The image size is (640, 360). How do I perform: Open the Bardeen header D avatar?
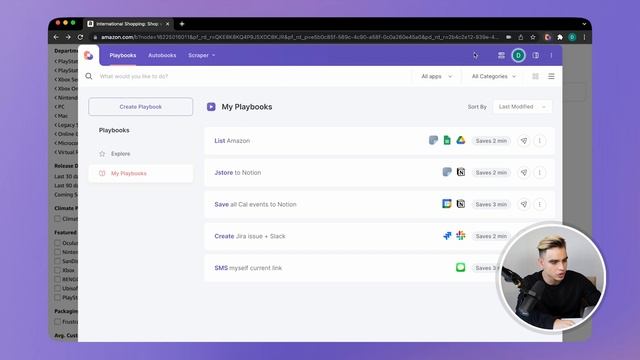pyautogui.click(x=518, y=55)
